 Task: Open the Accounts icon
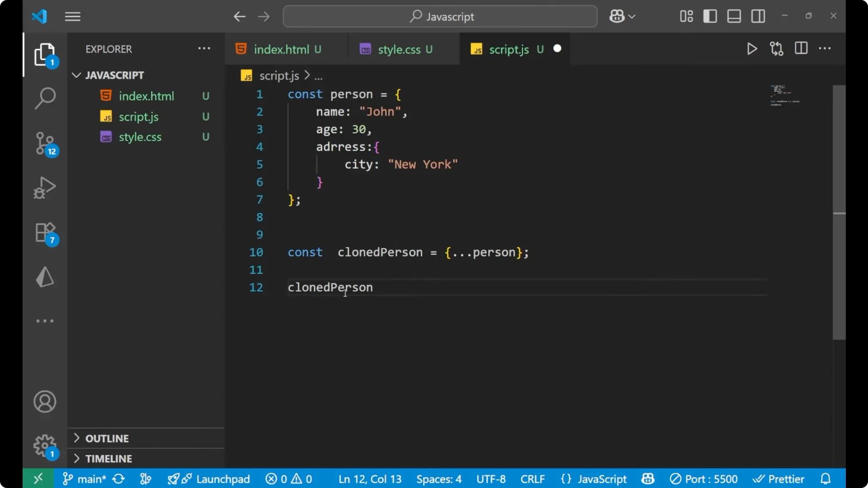coord(45,402)
